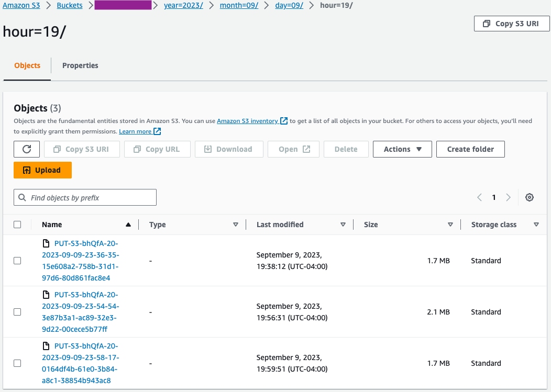
Task: Click the external link icon after Learn more
Action: 158,131
